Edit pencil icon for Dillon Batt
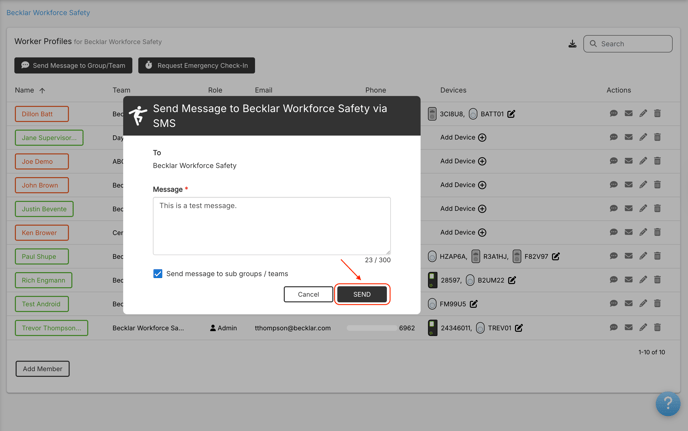The height and width of the screenshot is (431, 688). [643, 113]
